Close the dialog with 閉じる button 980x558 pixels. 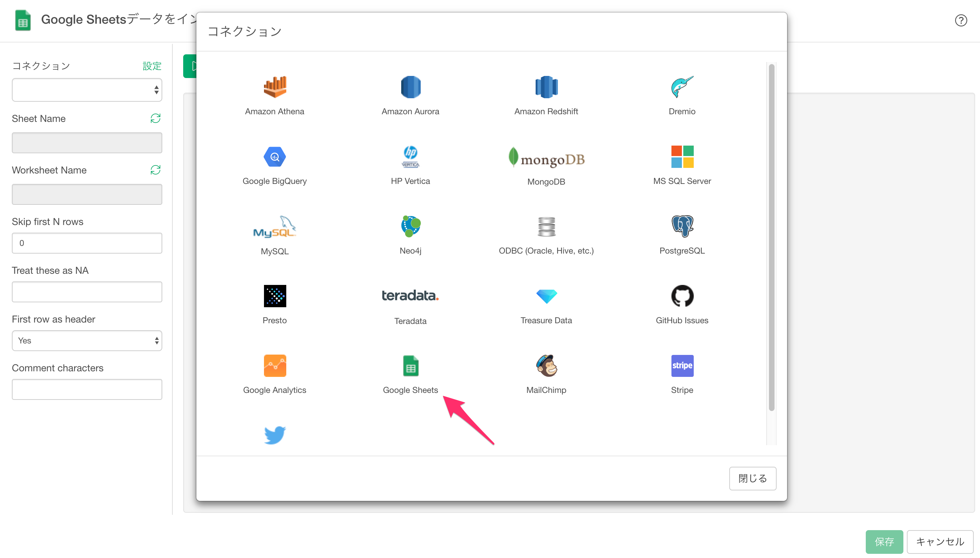point(753,478)
